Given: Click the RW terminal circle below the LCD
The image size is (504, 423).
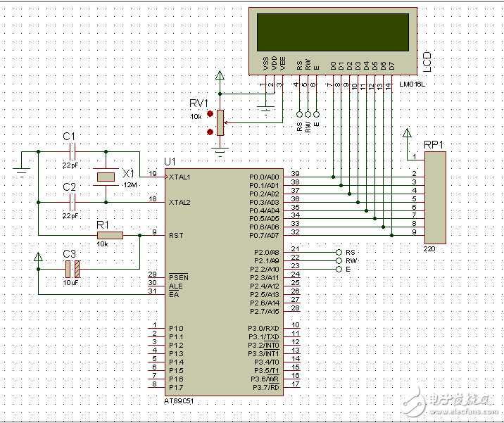Looking at the screenshot, I should [308, 114].
